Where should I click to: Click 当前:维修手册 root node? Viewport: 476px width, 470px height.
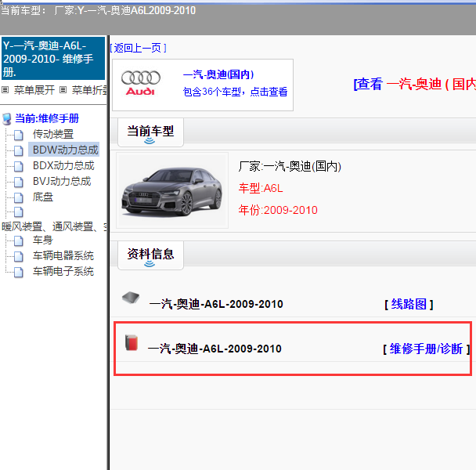coord(47,118)
